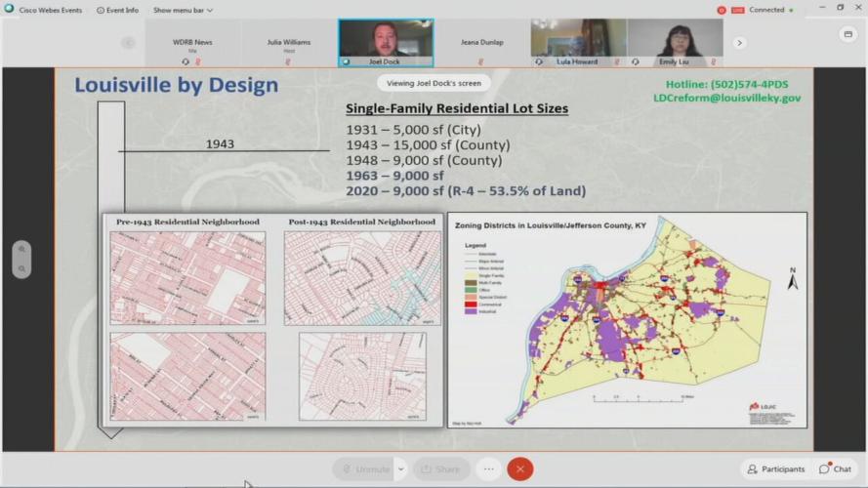Select Emily Liu's video thumbnail
Viewport: 868px width, 488px height.
[675, 43]
